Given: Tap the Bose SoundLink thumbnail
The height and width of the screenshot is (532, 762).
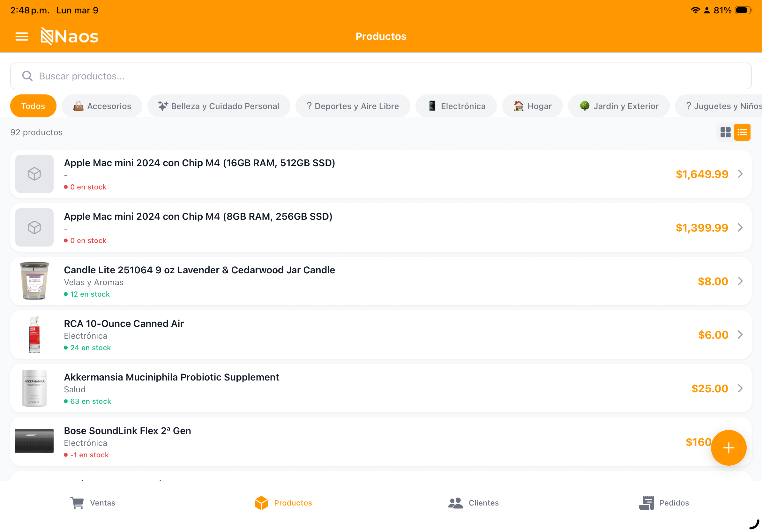Looking at the screenshot, I should [34, 440].
